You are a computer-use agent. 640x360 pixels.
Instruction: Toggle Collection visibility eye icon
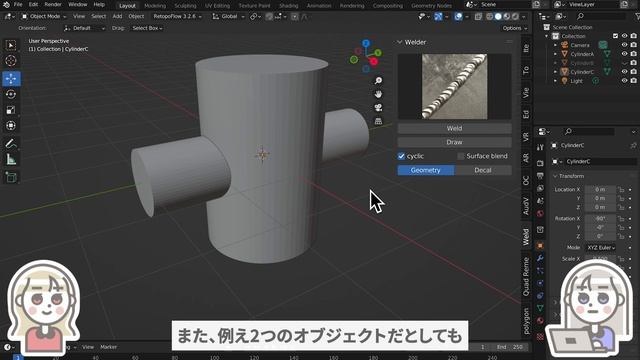point(624,36)
